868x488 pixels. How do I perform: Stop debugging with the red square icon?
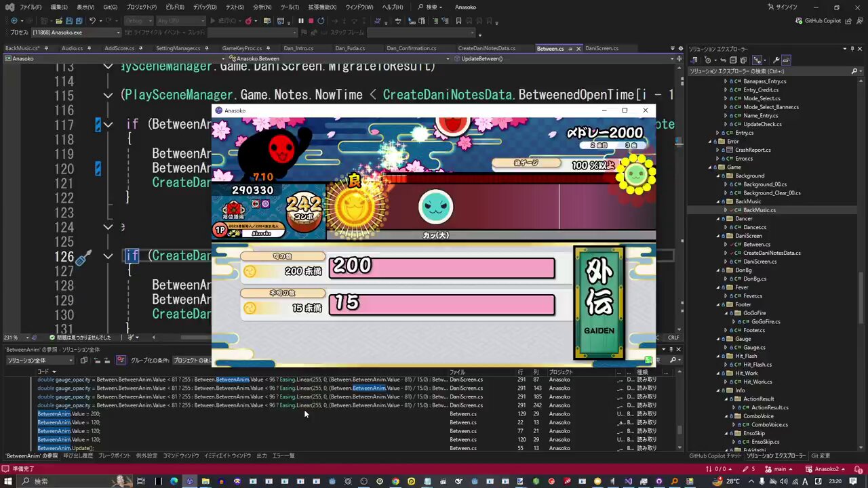coord(311,21)
